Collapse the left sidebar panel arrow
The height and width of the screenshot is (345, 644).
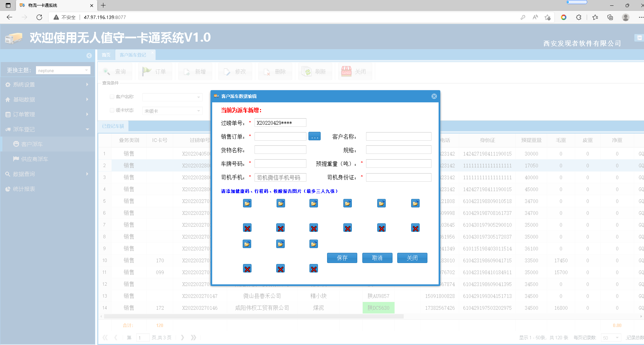(x=89, y=56)
